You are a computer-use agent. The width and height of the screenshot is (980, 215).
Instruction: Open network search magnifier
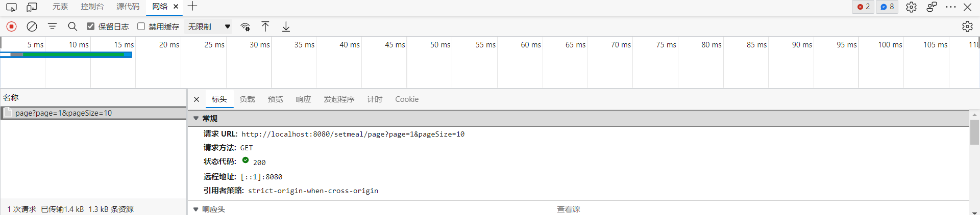click(72, 26)
